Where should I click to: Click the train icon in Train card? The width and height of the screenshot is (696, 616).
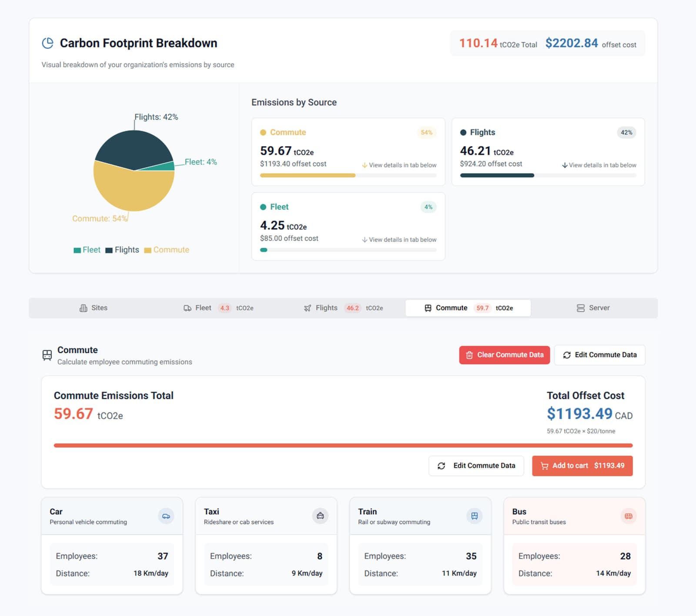(475, 516)
